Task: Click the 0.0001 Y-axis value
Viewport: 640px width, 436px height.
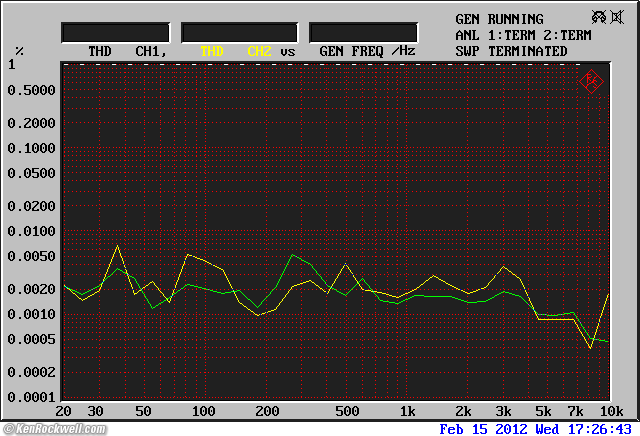Action: click(x=31, y=397)
